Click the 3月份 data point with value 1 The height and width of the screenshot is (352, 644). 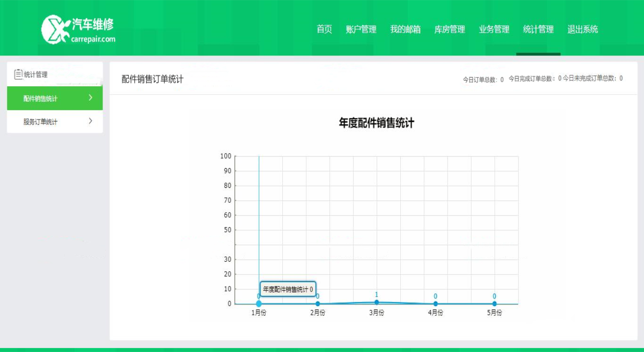[x=376, y=302]
